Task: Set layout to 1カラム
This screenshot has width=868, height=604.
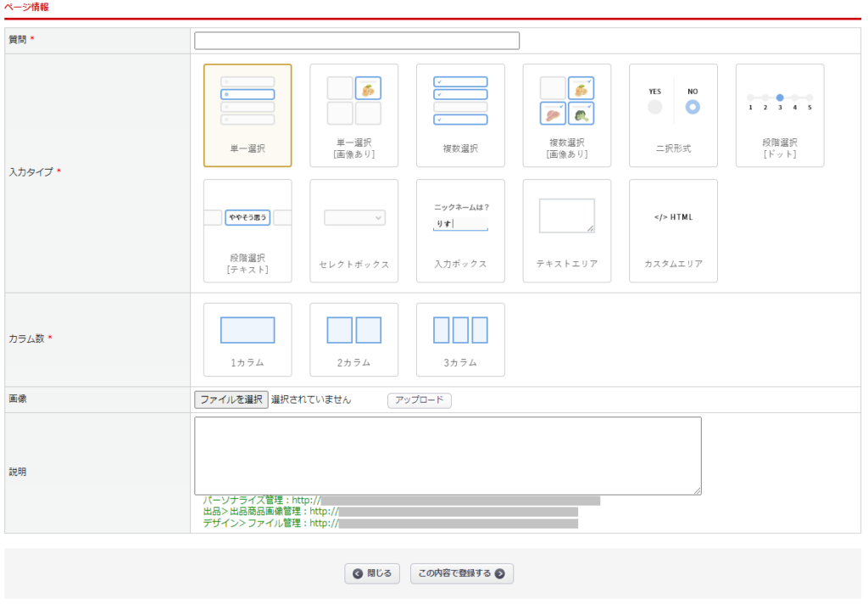Action: pos(248,339)
